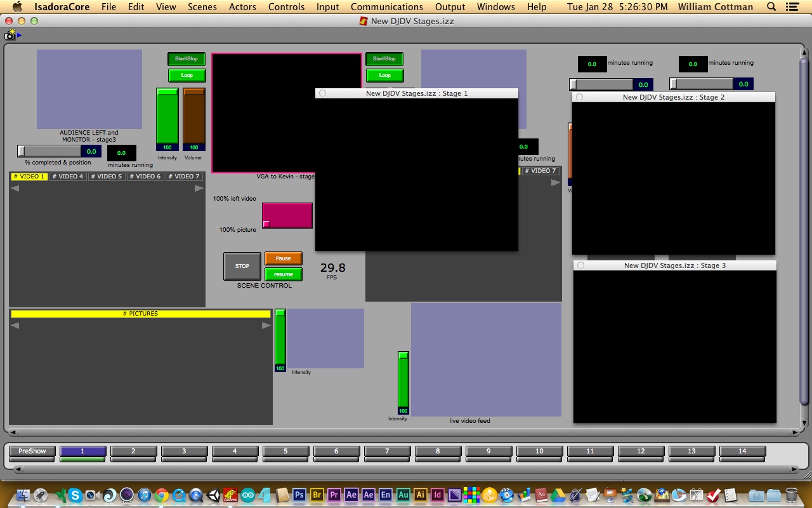Toggle Start/Stop right of VGA preview
This screenshot has width=812, height=508.
tap(384, 59)
